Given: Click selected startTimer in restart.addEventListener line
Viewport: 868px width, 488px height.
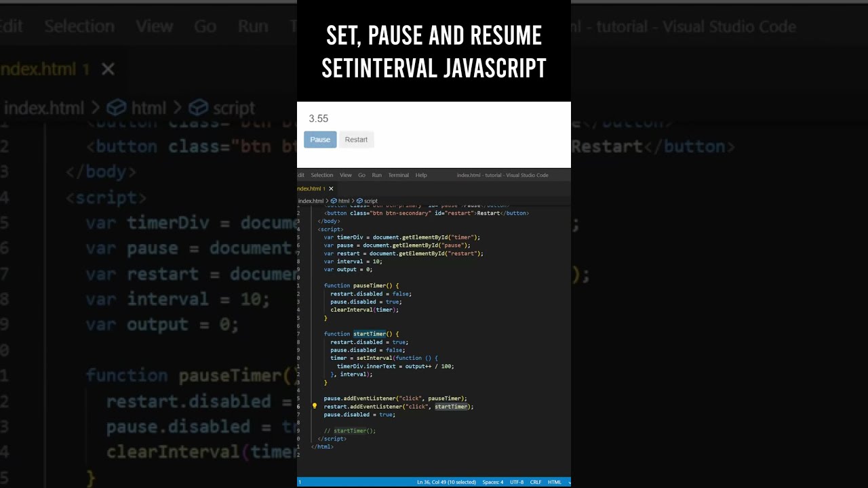Looking at the screenshot, I should [x=451, y=407].
